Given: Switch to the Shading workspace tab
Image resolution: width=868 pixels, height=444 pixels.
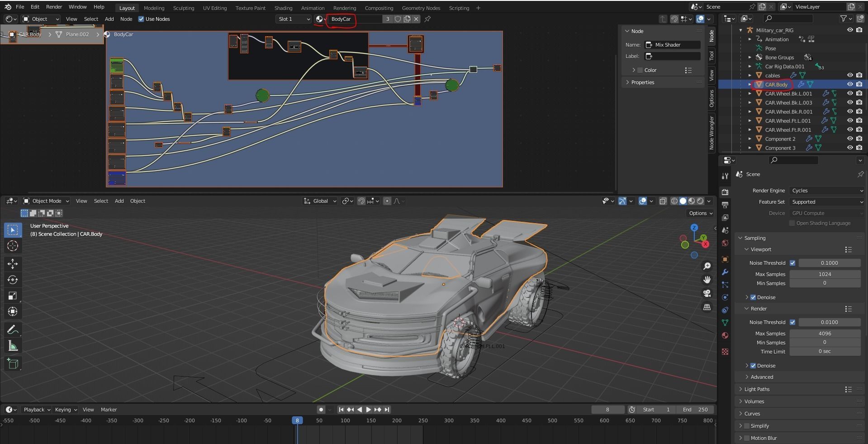Looking at the screenshot, I should [x=283, y=8].
